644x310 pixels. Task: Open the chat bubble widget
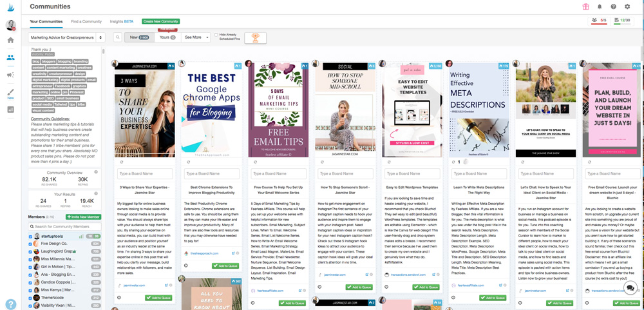click(x=630, y=288)
